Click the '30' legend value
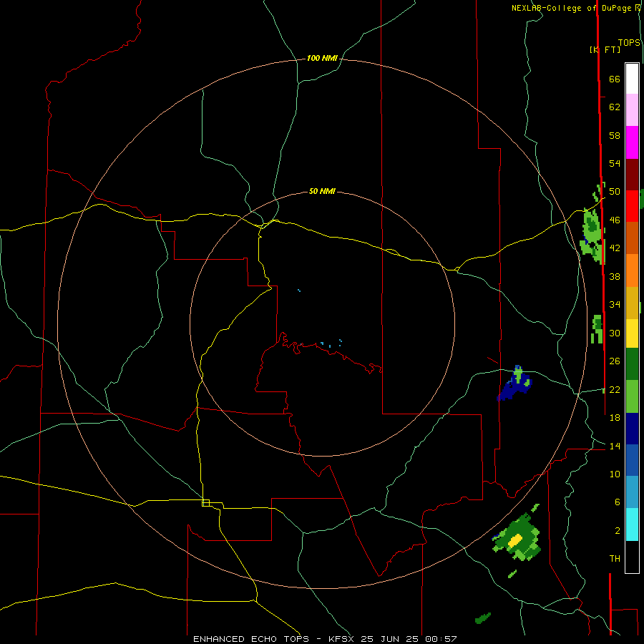The width and height of the screenshot is (644, 644). pyautogui.click(x=615, y=333)
